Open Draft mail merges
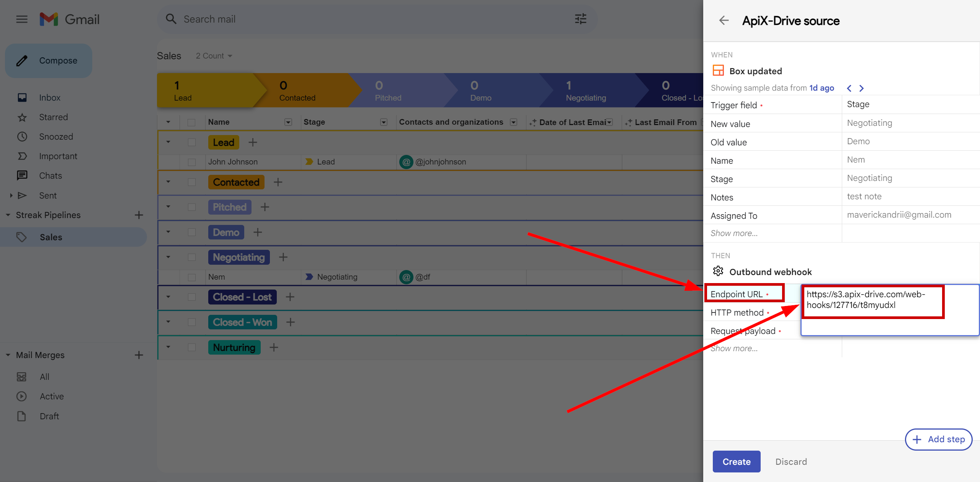The image size is (980, 482). pyautogui.click(x=49, y=416)
